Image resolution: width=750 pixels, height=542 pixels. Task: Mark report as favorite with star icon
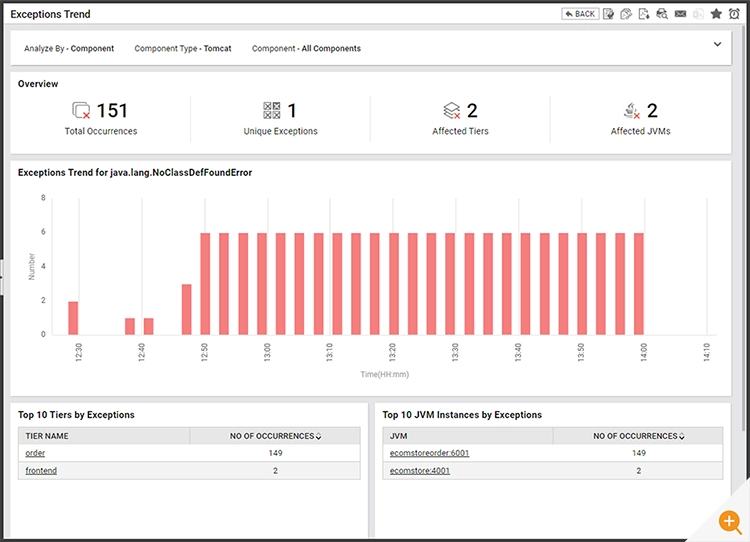click(x=716, y=14)
